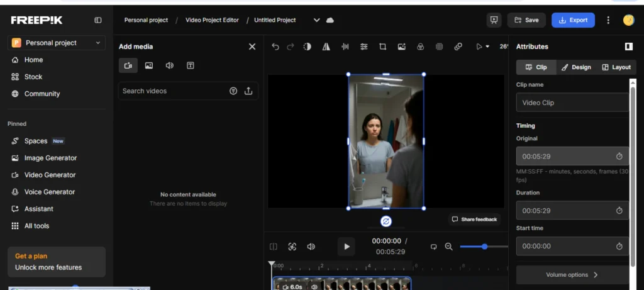The height and width of the screenshot is (290, 644).
Task: Open the adjustments sliders icon
Action: pos(364,47)
